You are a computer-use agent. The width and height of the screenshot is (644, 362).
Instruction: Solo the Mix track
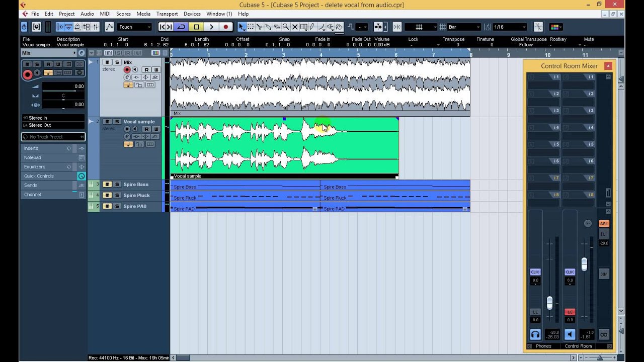117,62
